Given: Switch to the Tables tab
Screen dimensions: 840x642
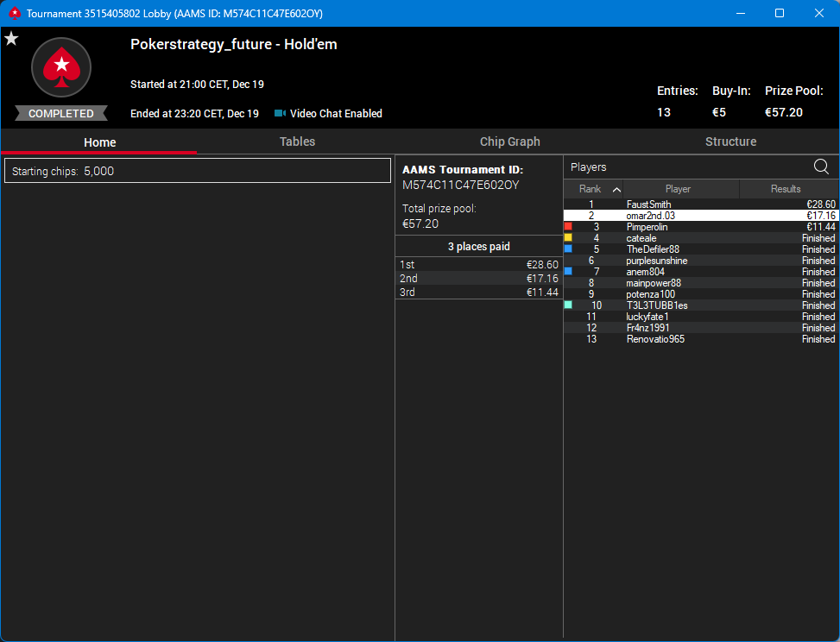Looking at the screenshot, I should tap(297, 142).
